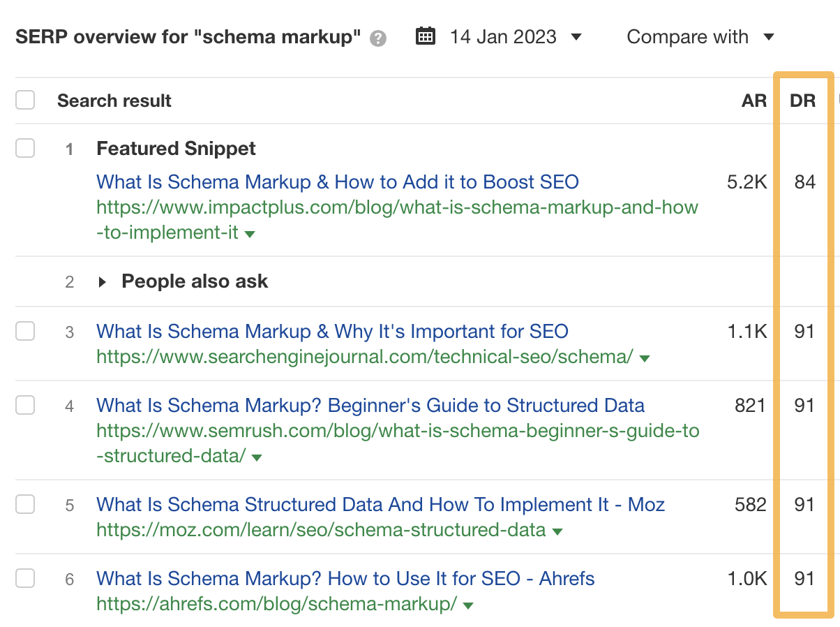Check the box beside the Moz result
This screenshot has height=627, width=840.
(x=24, y=504)
